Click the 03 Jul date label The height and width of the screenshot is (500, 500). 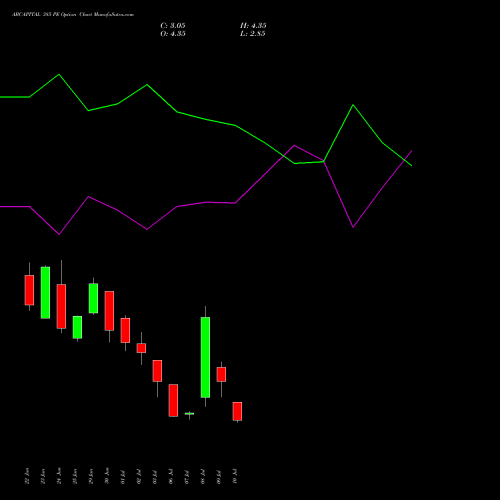coord(155,477)
